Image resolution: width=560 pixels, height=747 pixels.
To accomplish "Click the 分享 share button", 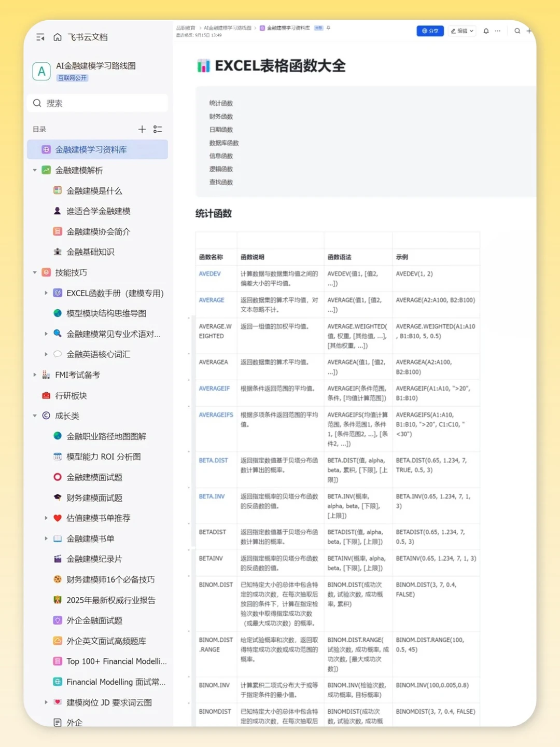I will (430, 31).
